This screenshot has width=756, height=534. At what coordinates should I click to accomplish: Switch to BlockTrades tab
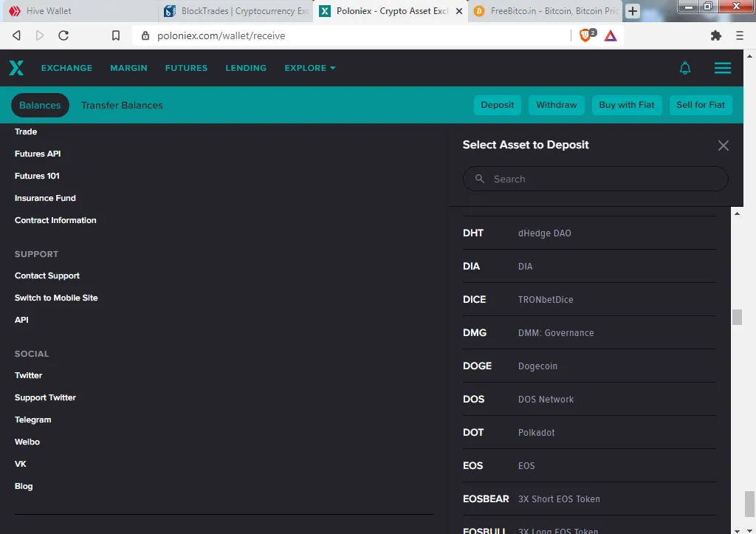pyautogui.click(x=236, y=10)
